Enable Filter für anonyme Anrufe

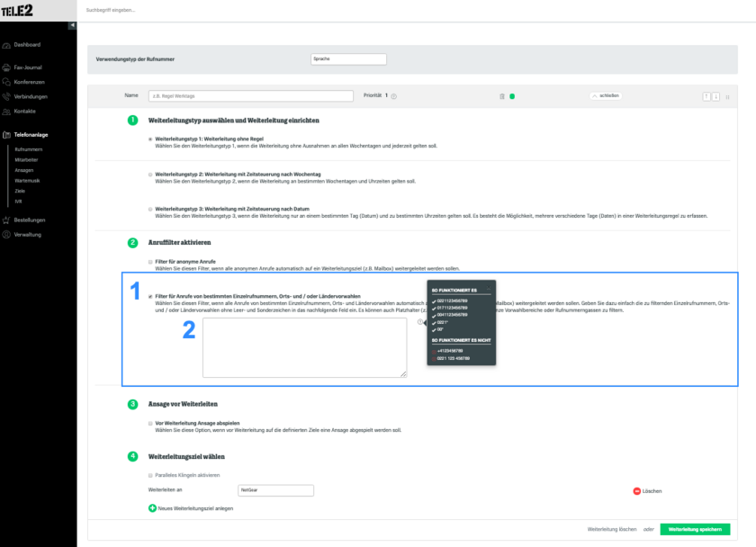(150, 262)
